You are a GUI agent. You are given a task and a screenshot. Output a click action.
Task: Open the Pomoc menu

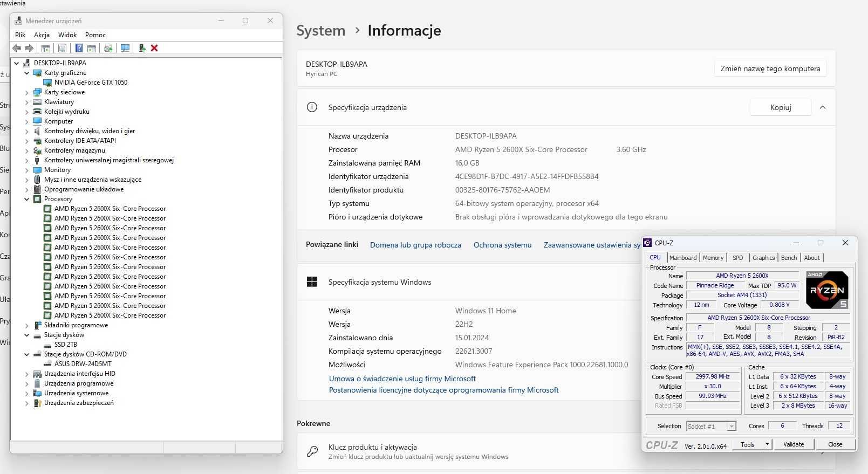[x=95, y=35]
